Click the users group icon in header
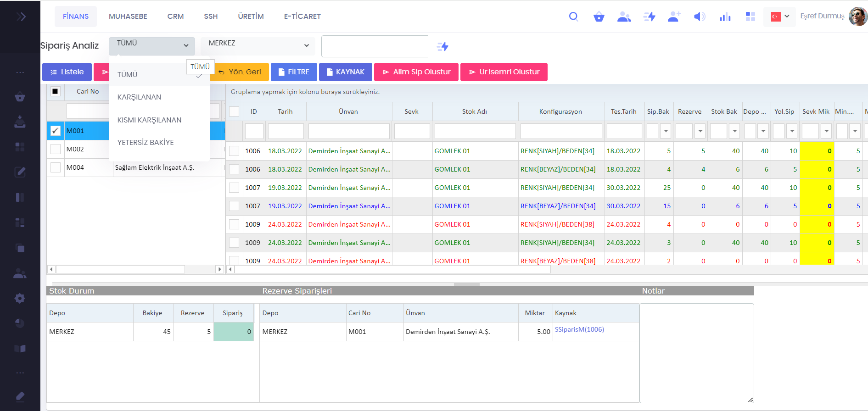 624,17
